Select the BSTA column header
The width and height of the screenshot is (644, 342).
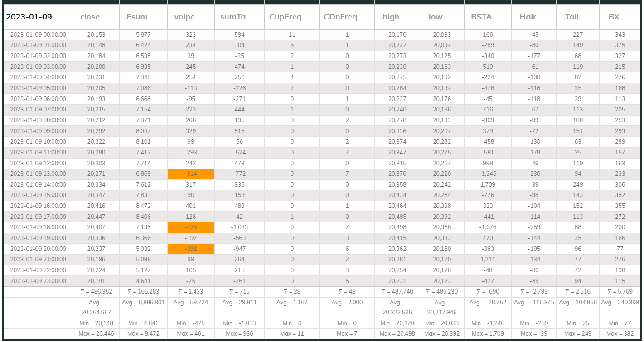pos(481,17)
